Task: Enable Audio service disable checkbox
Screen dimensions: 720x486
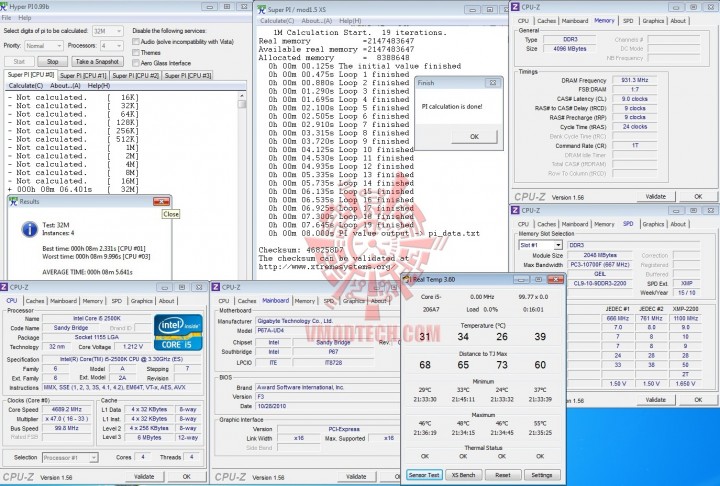Action: pyautogui.click(x=135, y=42)
